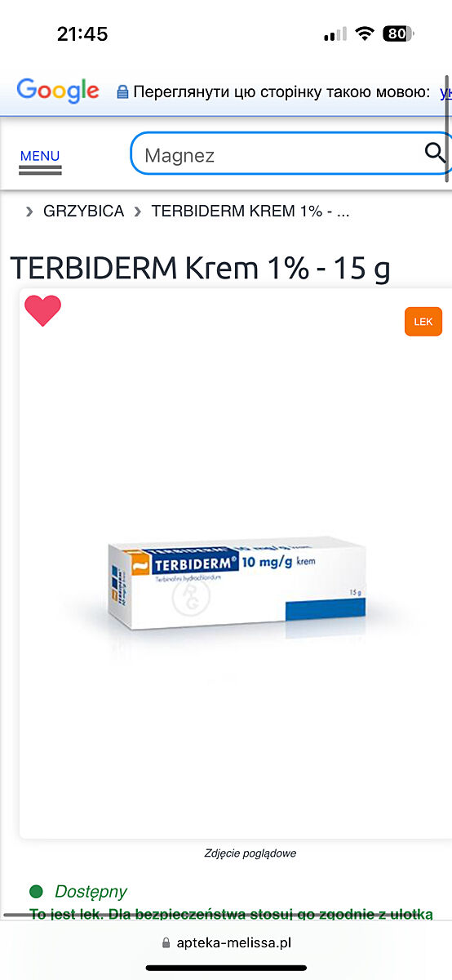Tap the Wi-Fi status icon
Screen dimensions: 452x980
(366, 33)
